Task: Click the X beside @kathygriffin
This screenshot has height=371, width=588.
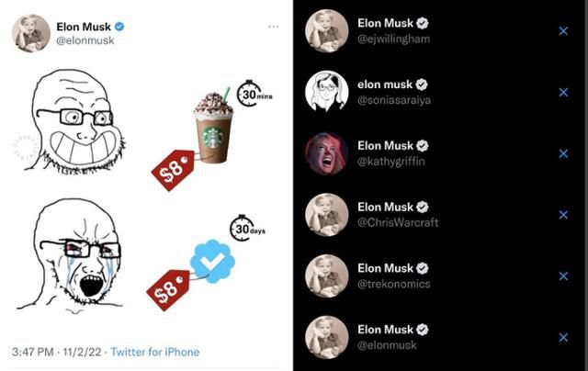Action: (x=563, y=153)
